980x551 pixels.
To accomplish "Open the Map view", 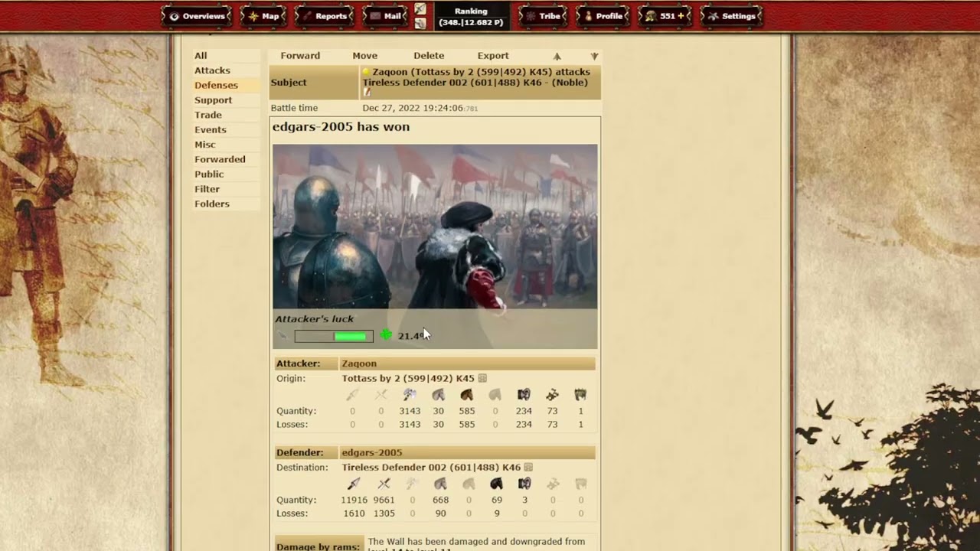I will point(263,16).
